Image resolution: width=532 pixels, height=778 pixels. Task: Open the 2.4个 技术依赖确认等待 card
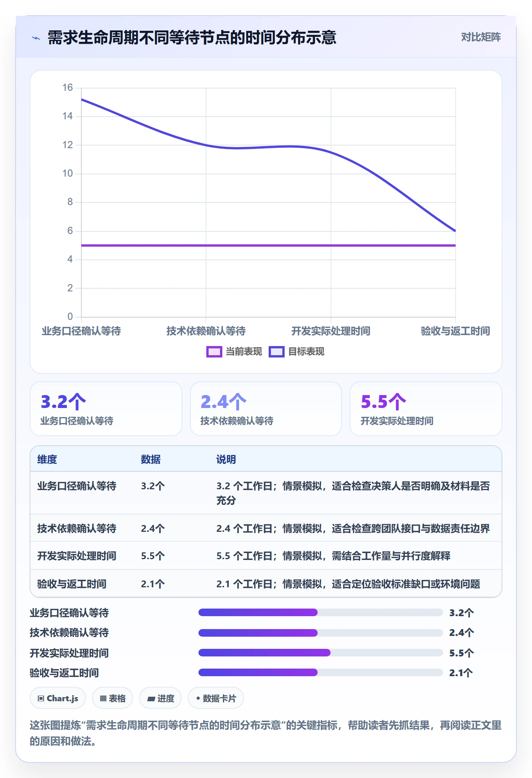266,409
